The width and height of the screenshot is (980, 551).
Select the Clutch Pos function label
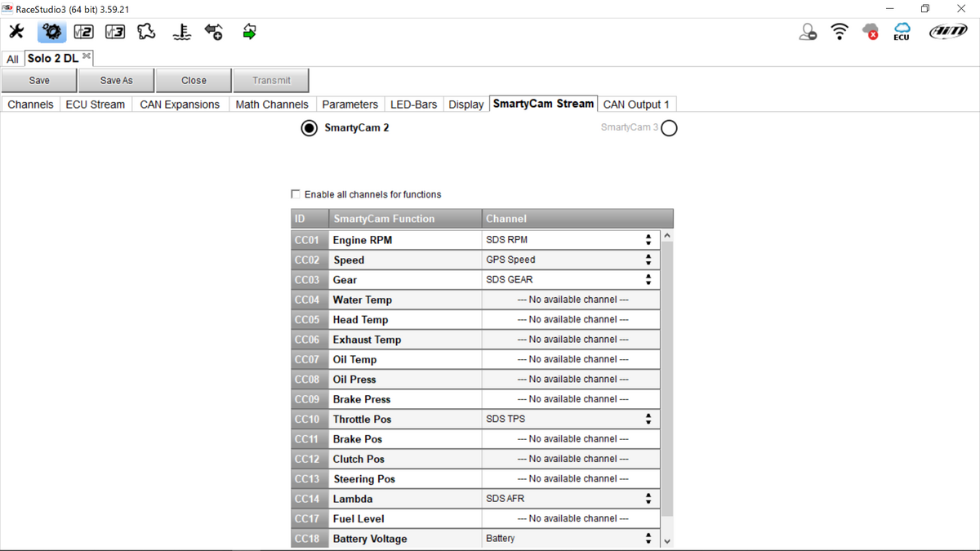pos(359,459)
